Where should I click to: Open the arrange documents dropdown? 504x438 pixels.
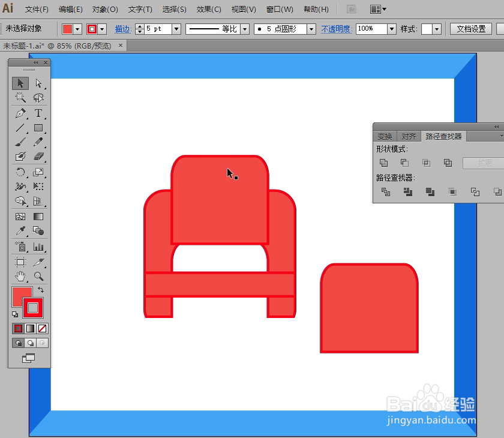tap(379, 10)
